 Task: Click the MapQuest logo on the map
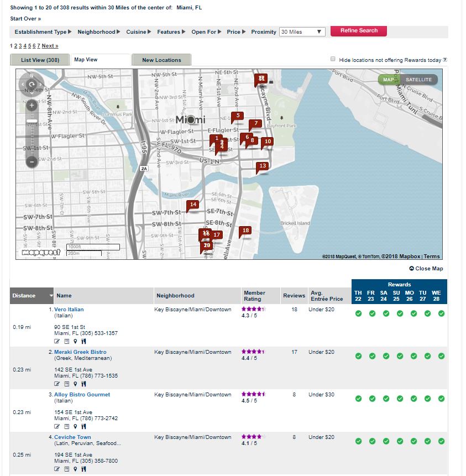coord(41,252)
